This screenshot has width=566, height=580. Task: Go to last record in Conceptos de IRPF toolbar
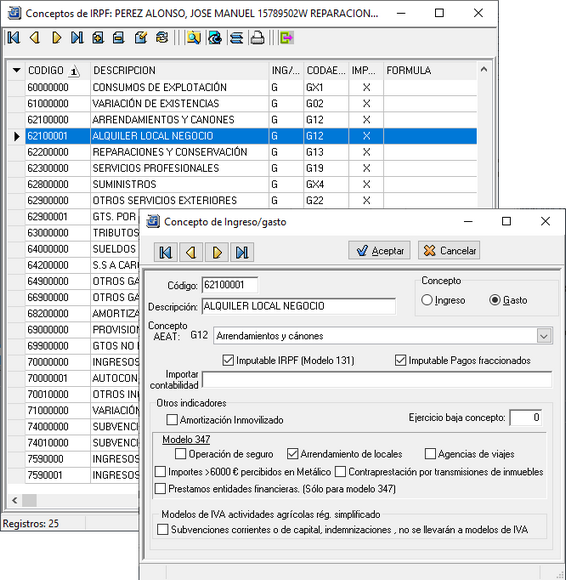77,38
